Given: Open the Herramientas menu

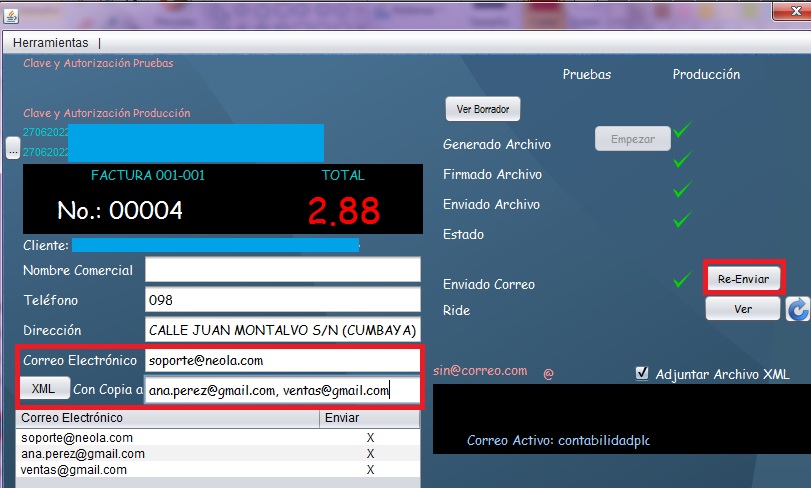Looking at the screenshot, I should pos(50,43).
